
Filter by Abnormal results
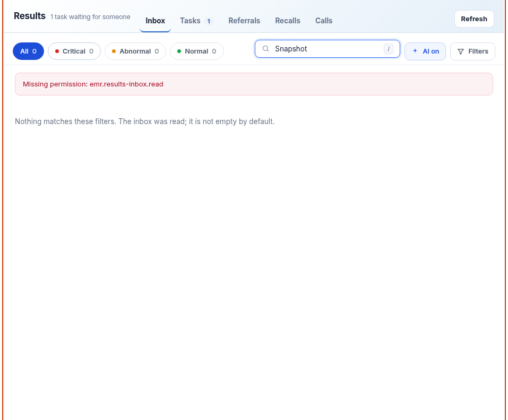click(x=135, y=51)
